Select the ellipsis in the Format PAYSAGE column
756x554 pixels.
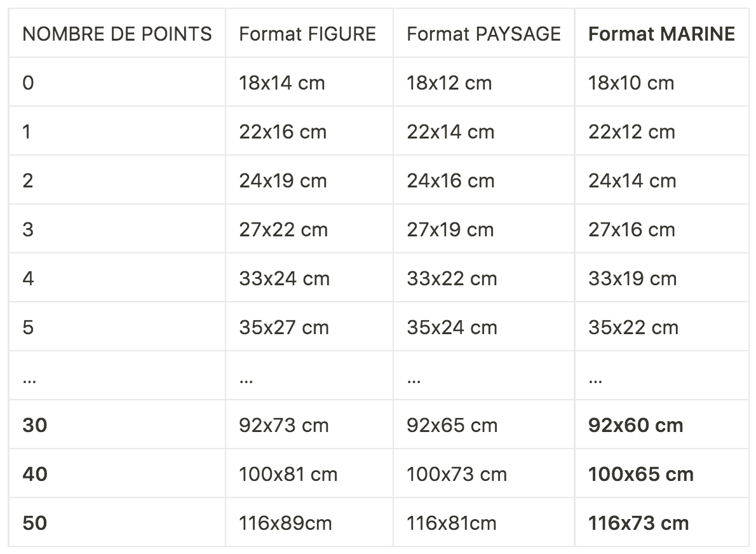414,379
